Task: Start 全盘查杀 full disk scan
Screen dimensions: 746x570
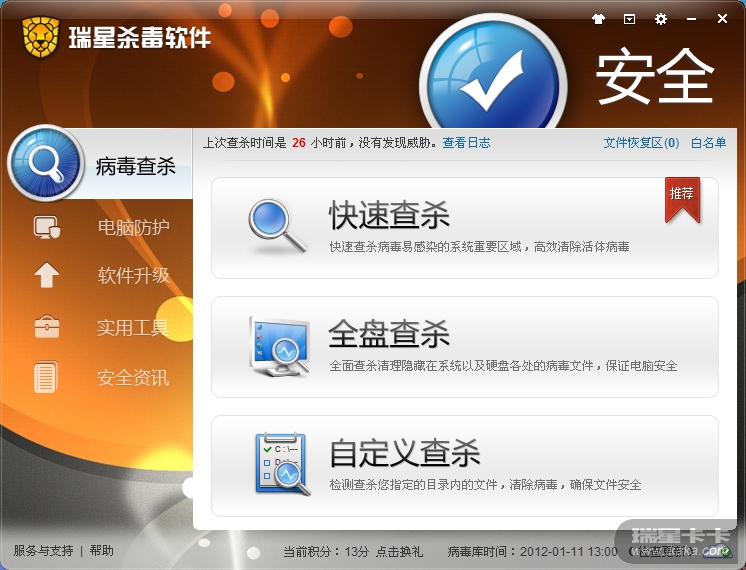Action: pyautogui.click(x=464, y=347)
